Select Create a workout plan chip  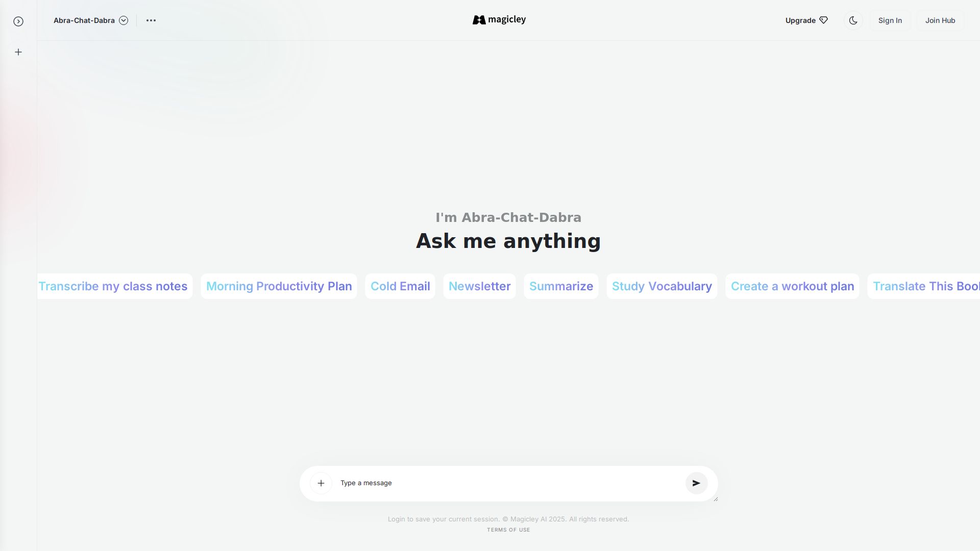pyautogui.click(x=792, y=286)
